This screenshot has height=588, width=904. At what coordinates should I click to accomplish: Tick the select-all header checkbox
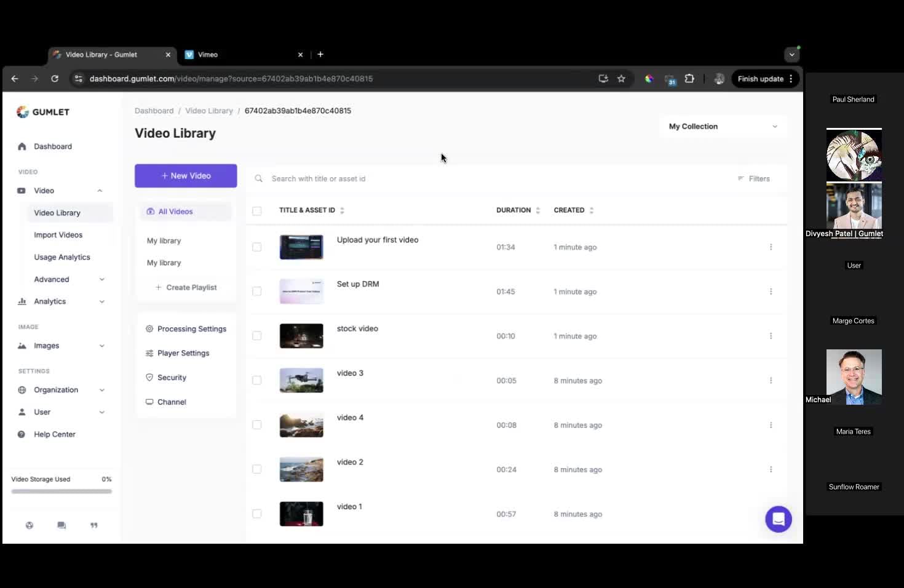(x=257, y=211)
